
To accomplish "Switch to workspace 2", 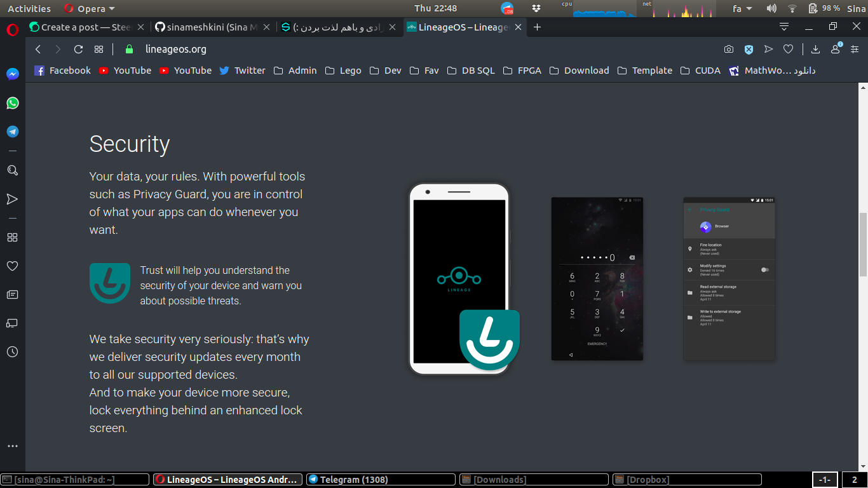I will click(855, 480).
